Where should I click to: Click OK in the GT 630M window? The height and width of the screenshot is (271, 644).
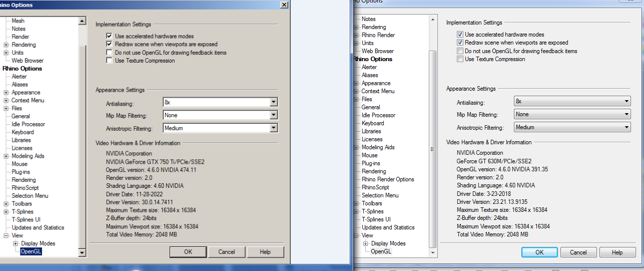[539, 252]
